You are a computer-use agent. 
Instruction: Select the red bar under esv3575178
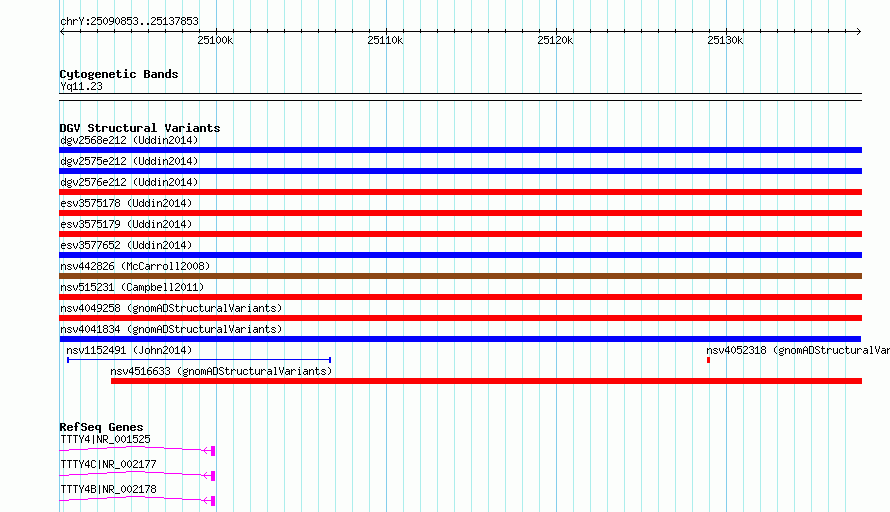click(x=460, y=213)
